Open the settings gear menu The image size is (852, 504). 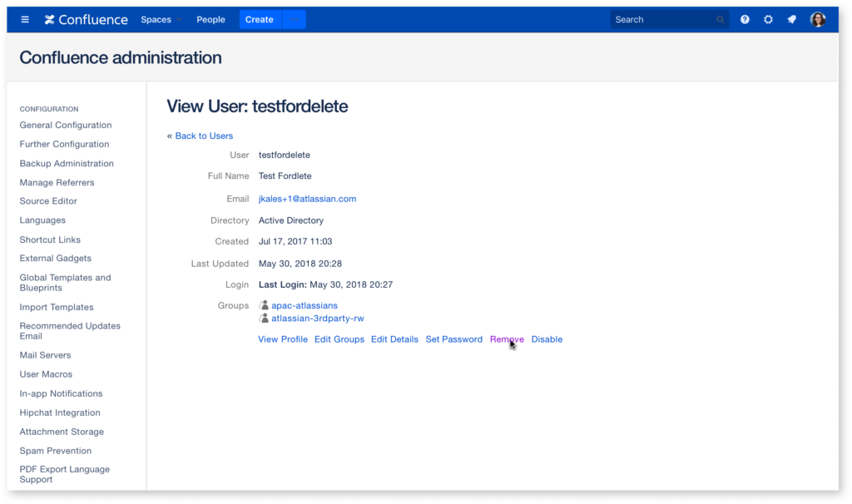[768, 19]
